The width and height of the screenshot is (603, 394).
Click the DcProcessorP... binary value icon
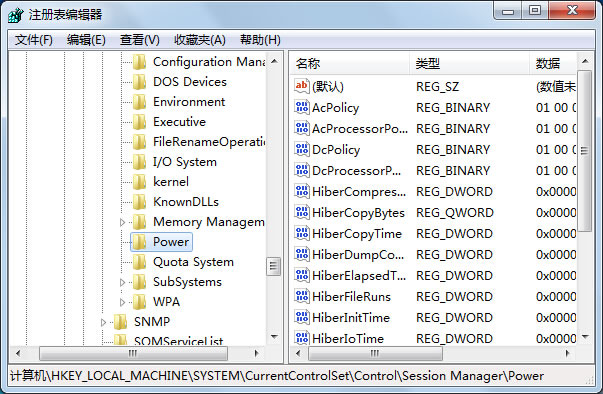(302, 170)
